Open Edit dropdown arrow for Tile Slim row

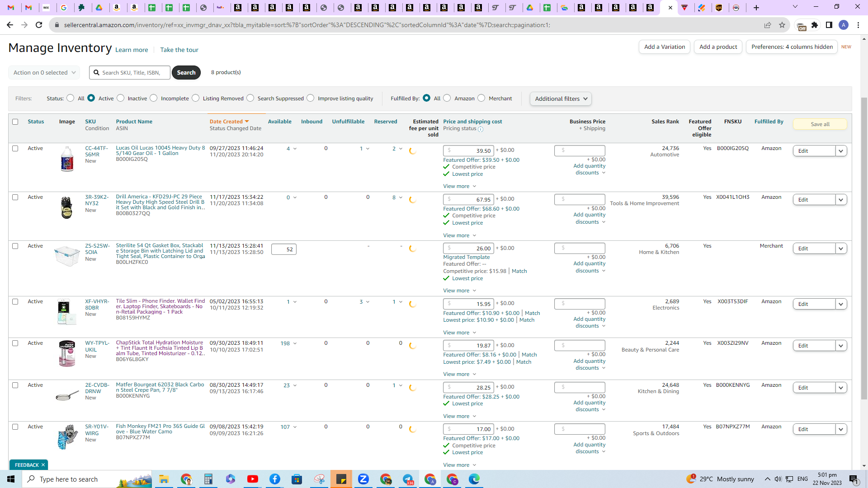(x=841, y=304)
